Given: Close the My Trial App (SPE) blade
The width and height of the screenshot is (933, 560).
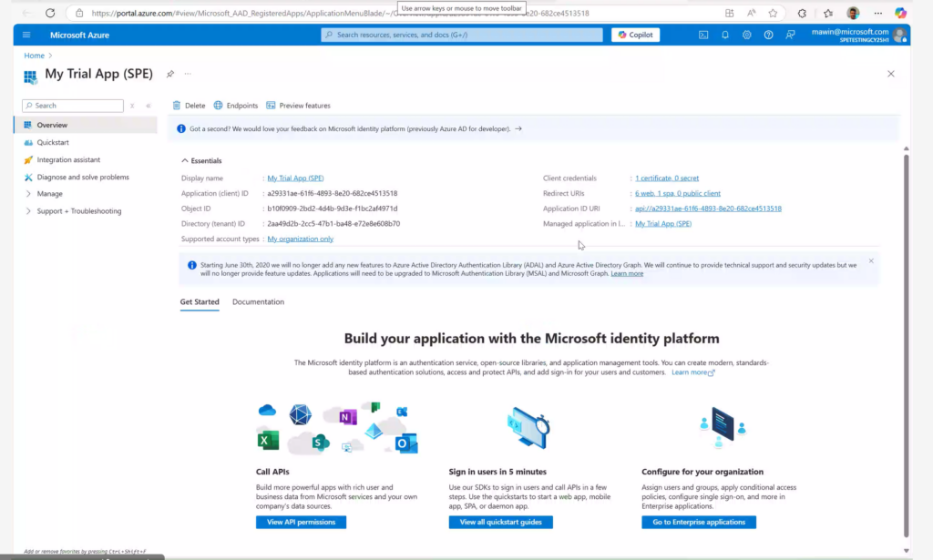Looking at the screenshot, I should click(891, 74).
